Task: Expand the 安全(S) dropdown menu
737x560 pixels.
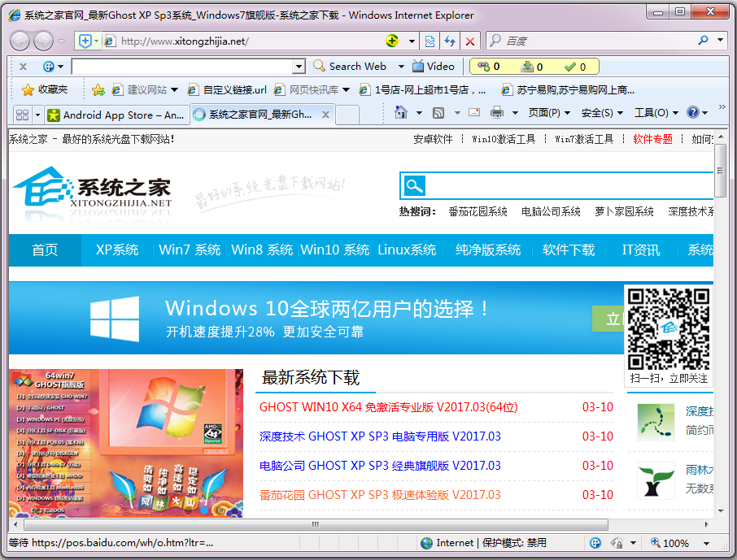Action: coord(602,113)
